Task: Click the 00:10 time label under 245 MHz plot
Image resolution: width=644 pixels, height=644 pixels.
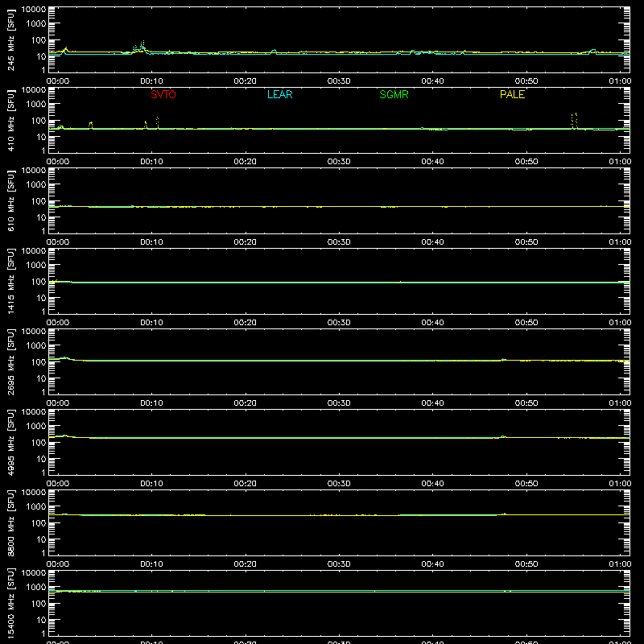Action: [151, 81]
